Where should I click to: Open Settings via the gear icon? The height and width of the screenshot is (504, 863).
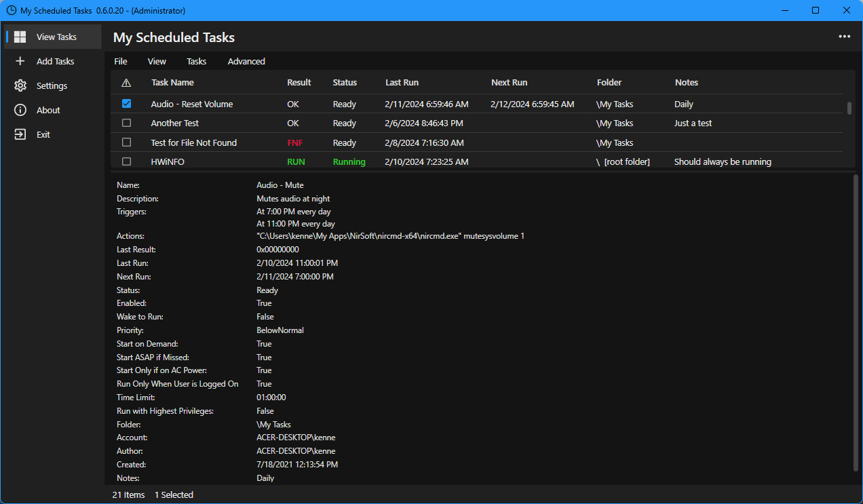click(x=20, y=85)
